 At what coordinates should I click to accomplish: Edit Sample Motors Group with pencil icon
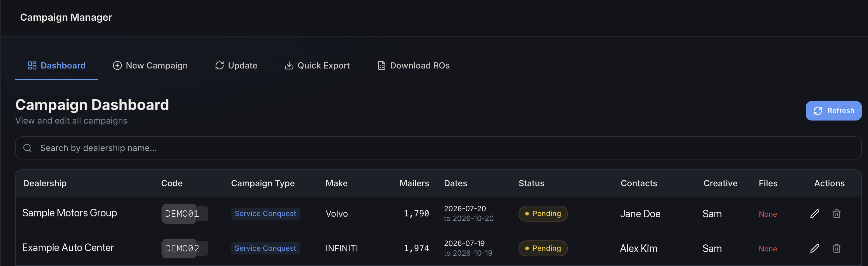(814, 214)
